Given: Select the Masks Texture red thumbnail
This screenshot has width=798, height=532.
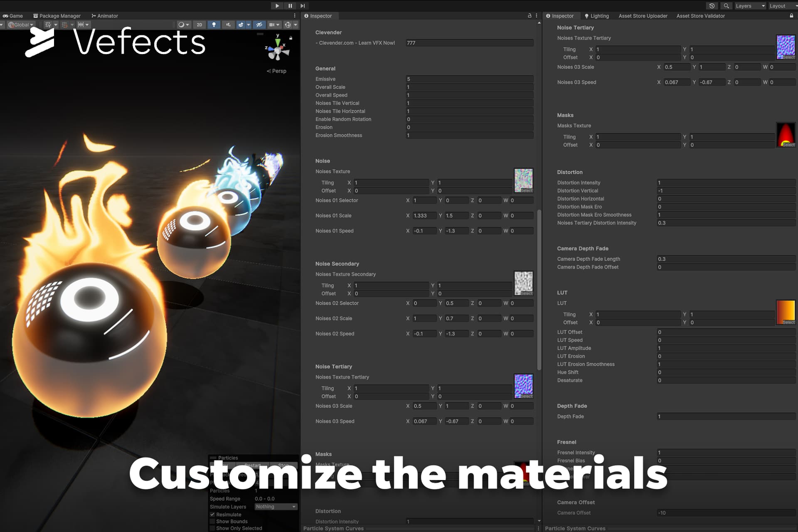Looking at the screenshot, I should pos(786,134).
